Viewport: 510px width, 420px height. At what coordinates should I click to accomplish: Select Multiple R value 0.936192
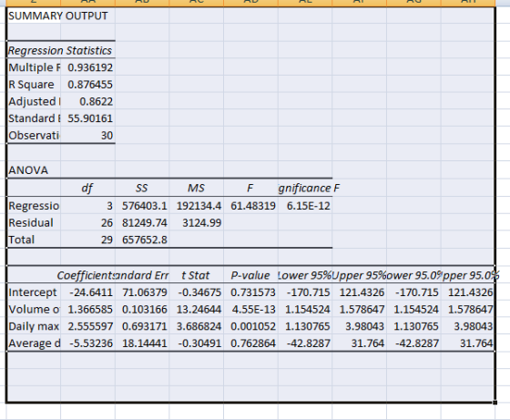click(87, 67)
